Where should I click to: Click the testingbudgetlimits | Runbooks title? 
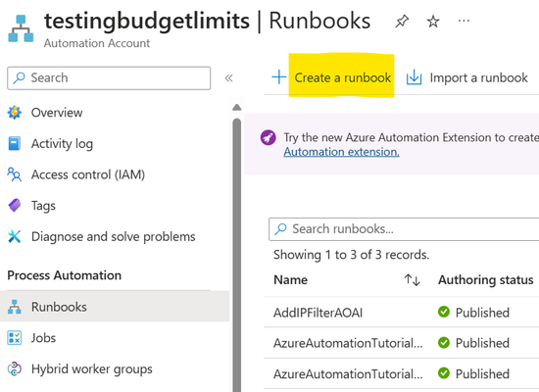[208, 22]
